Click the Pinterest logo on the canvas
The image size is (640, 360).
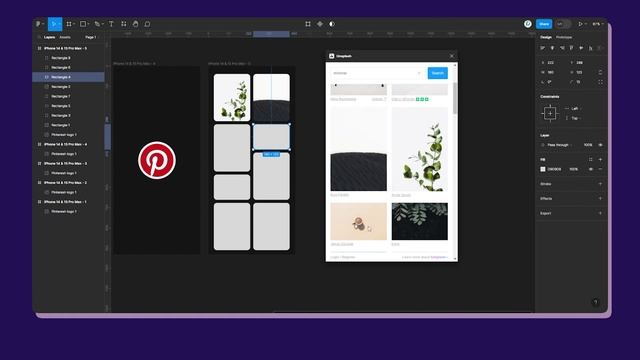157,160
